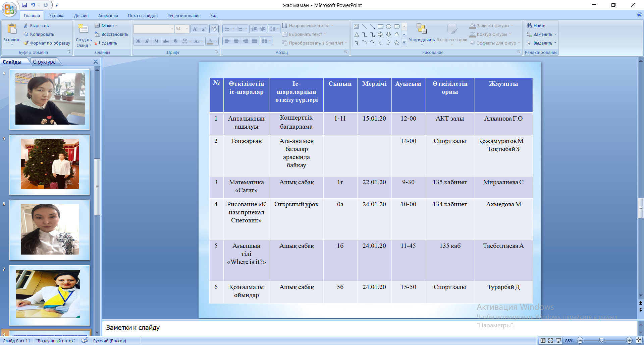The height and width of the screenshot is (345, 644).
Task: Click the spell check icon in status bar
Action: pos(84,341)
